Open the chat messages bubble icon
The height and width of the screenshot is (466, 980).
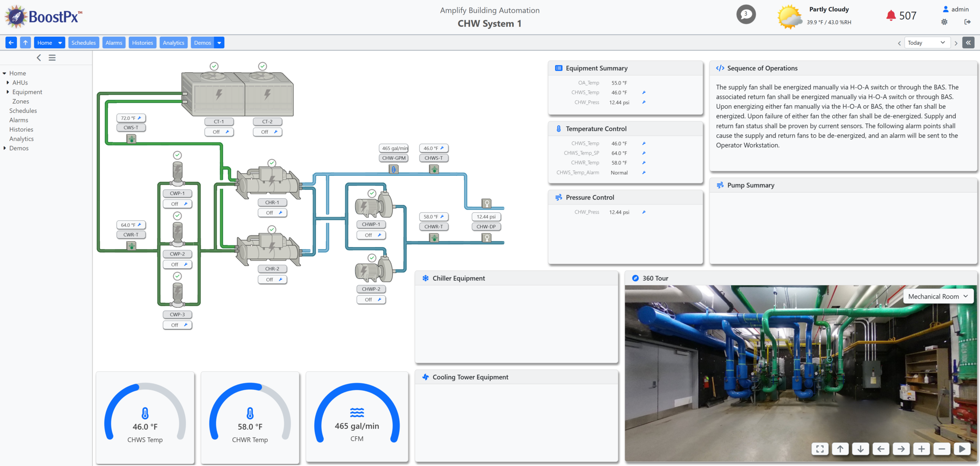click(x=746, y=15)
